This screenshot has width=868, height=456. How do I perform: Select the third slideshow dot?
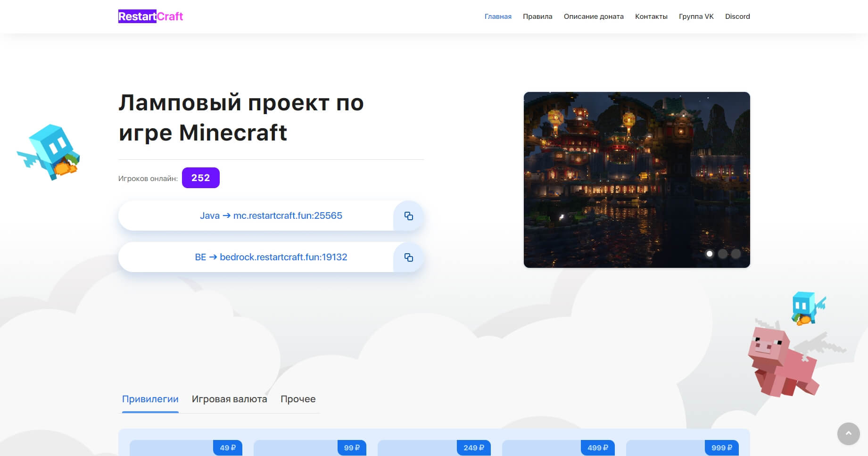pyautogui.click(x=736, y=254)
